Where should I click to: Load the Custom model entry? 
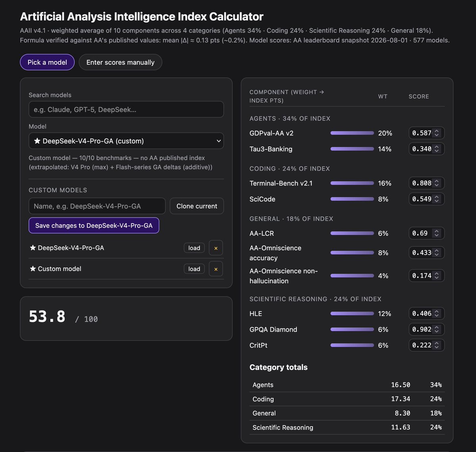pos(194,269)
